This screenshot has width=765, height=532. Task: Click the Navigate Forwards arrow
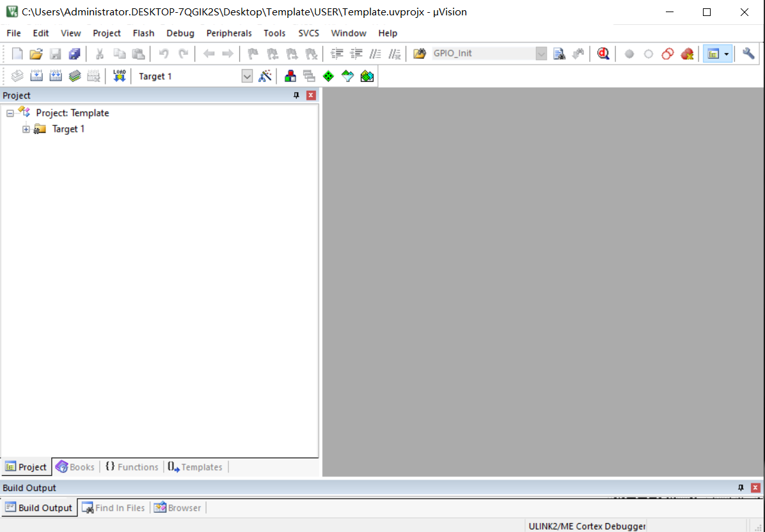click(x=228, y=54)
